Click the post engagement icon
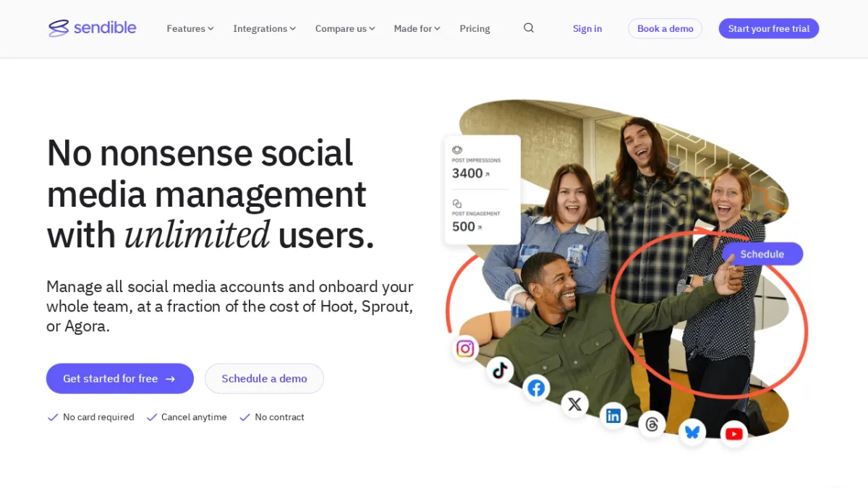Viewport: 868px width, 488px height. [x=457, y=204]
